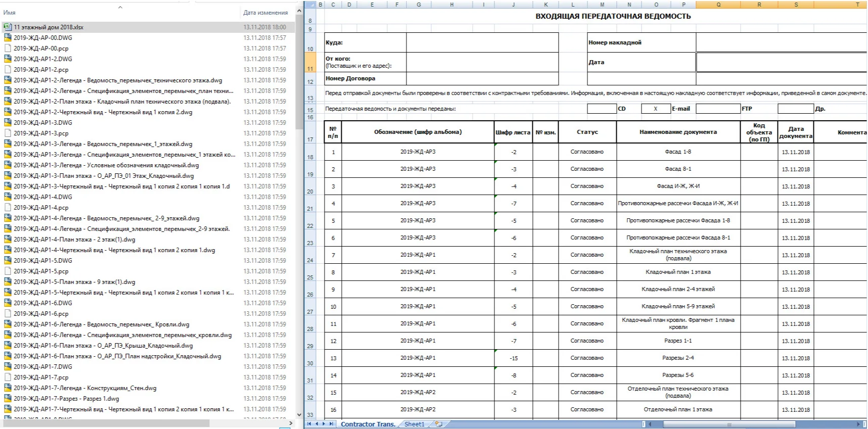The image size is (868, 429).
Task: Check the empty CD delivery box
Action: pos(601,109)
